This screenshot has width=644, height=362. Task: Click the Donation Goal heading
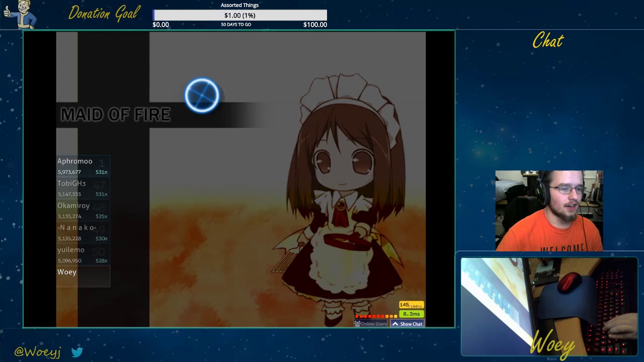click(104, 13)
